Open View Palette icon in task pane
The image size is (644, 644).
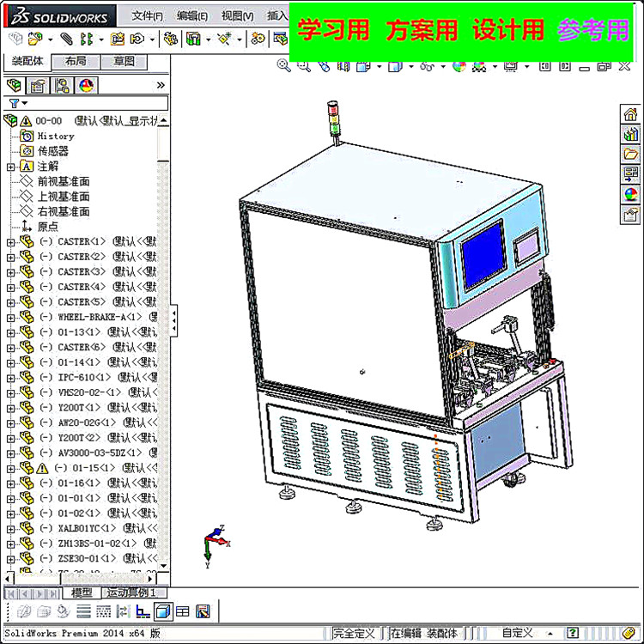[630, 174]
